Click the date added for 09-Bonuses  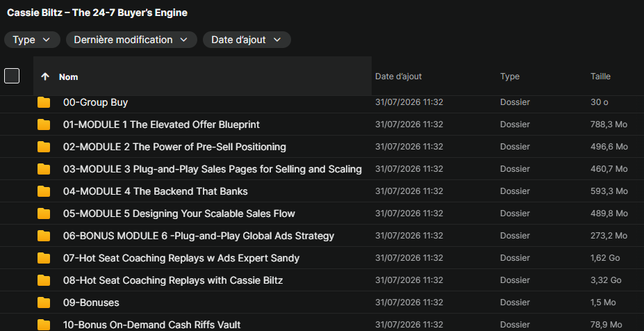pyautogui.click(x=409, y=302)
